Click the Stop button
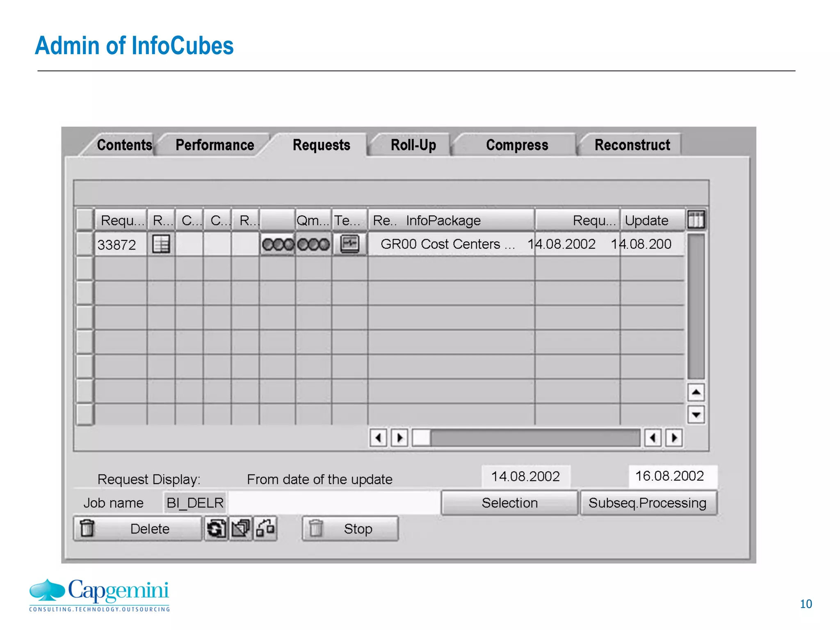Screen dimensions: 840x630 [x=350, y=529]
